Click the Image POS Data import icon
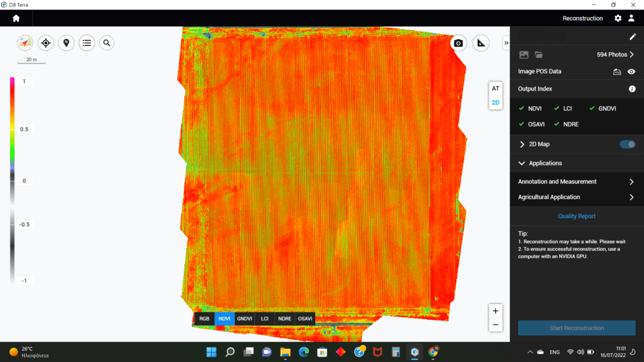Viewport: 644px width, 362px height. [617, 72]
